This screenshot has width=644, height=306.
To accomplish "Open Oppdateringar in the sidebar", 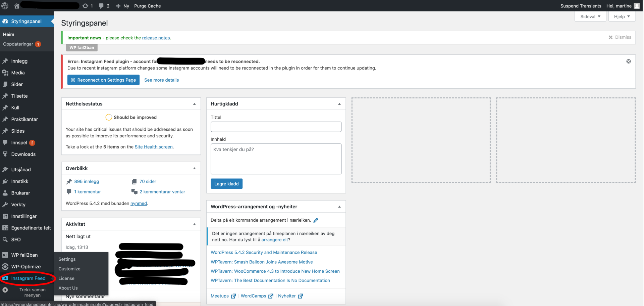I will (x=22, y=44).
